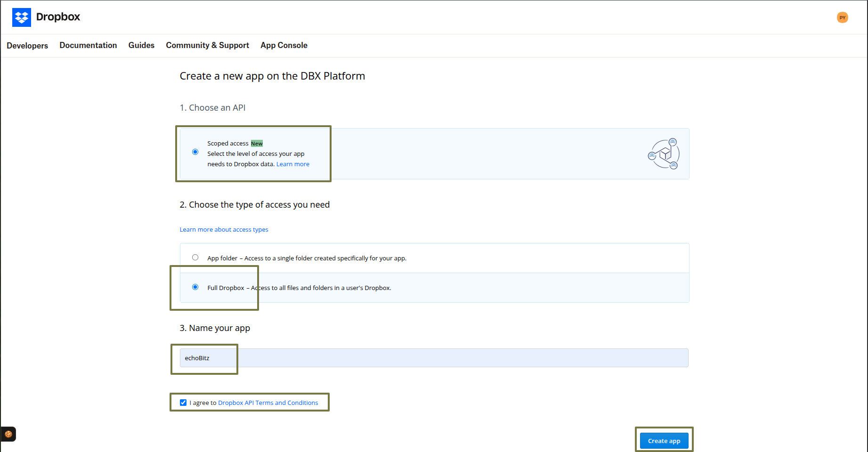The width and height of the screenshot is (868, 452).
Task: Follow Learn more about access types link
Action: point(224,230)
